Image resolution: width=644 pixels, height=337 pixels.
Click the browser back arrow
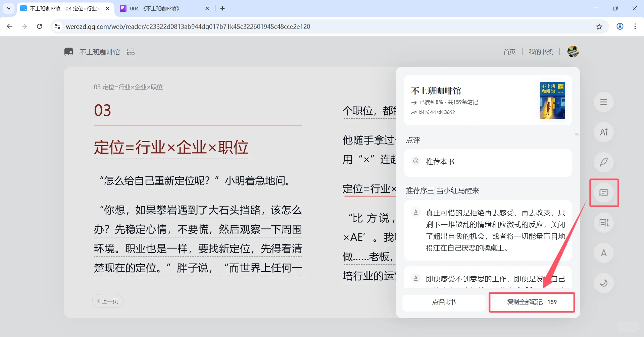point(9,26)
